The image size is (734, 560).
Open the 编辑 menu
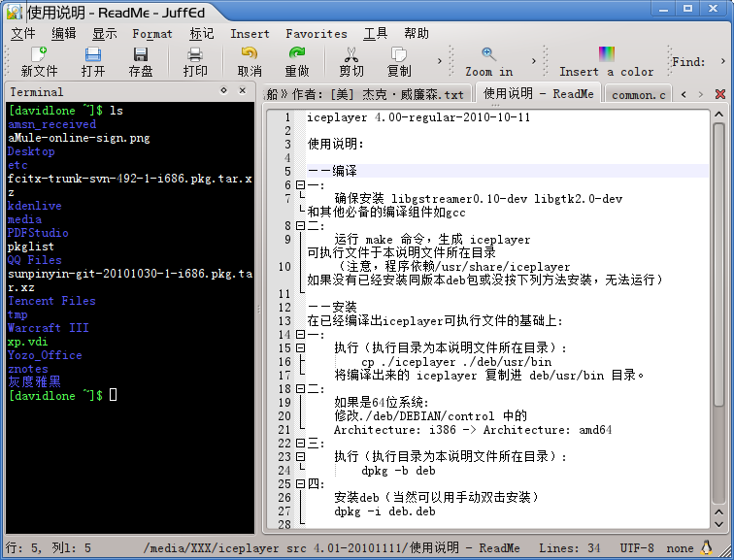click(x=64, y=34)
